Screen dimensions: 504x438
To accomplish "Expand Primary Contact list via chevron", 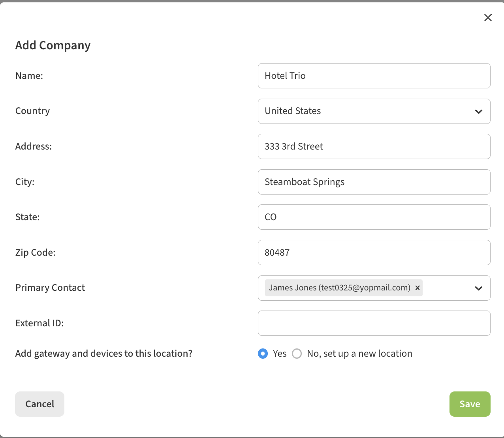I will (x=478, y=288).
